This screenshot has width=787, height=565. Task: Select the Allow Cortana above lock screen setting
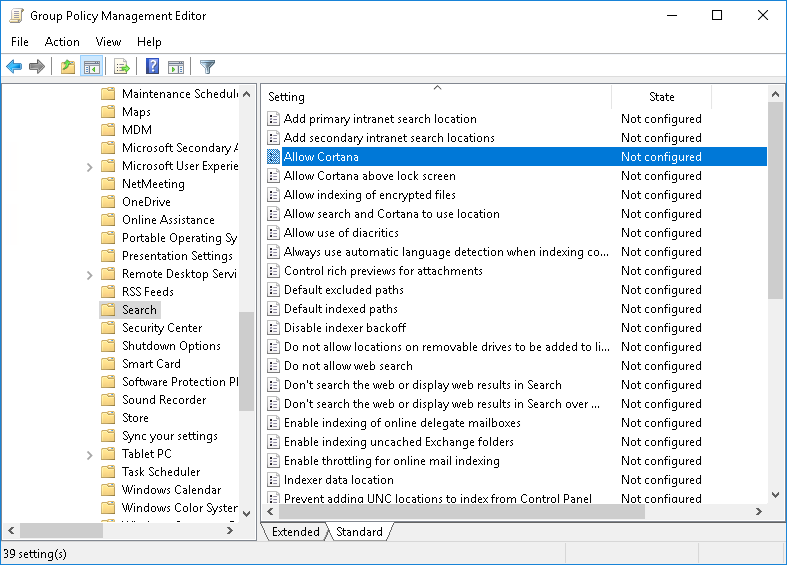pyautogui.click(x=369, y=176)
